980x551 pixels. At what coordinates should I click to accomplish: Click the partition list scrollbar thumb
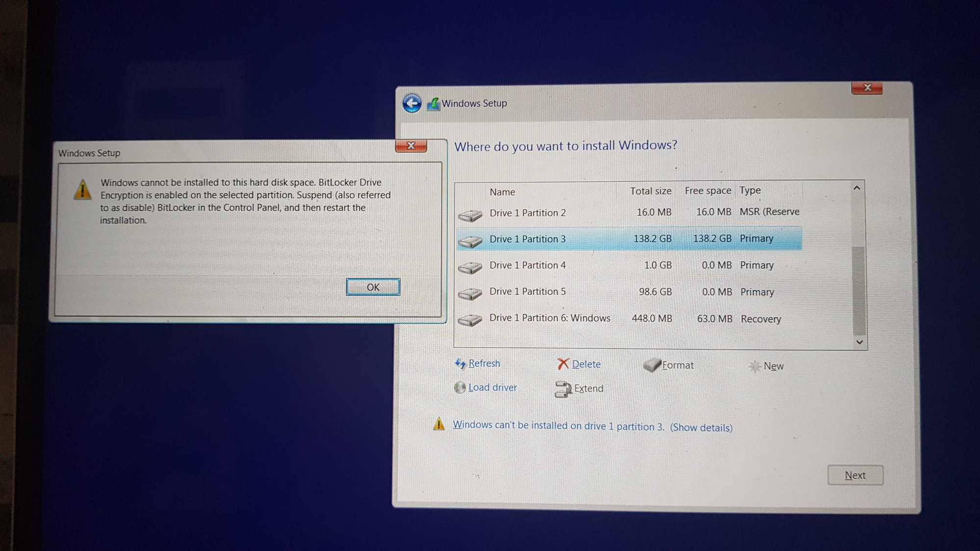(859, 290)
